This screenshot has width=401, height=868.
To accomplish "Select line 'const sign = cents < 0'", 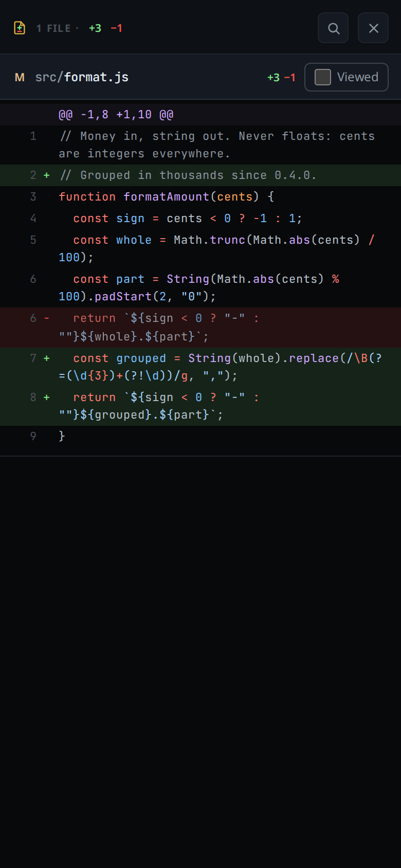I will click(x=200, y=219).
